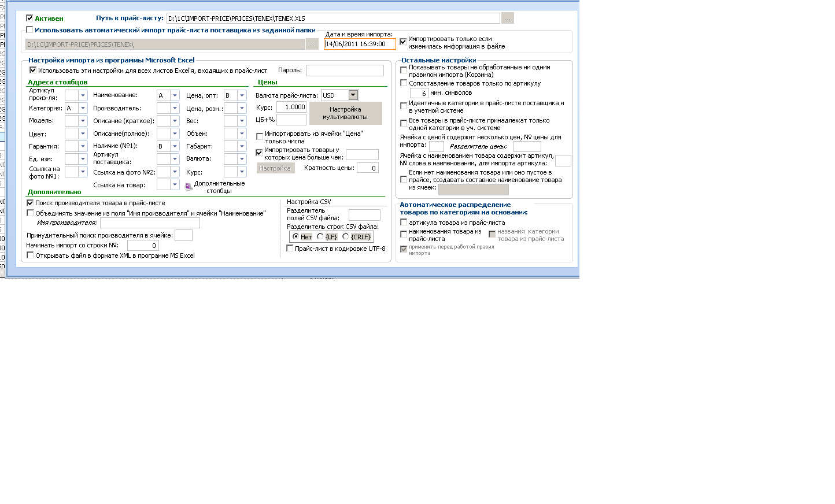Image resolution: width=835 pixels, height=504 pixels.
Task: Enable matching goods only by article
Action: point(404,83)
